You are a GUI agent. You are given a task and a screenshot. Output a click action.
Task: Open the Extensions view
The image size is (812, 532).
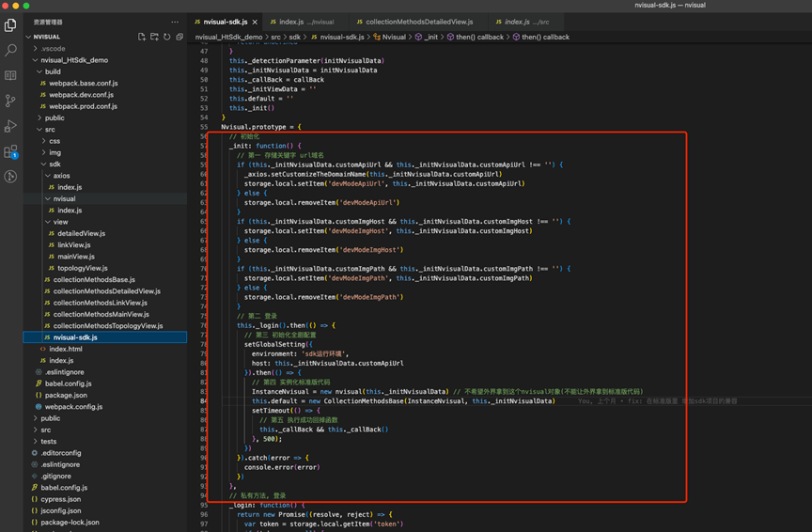point(10,151)
